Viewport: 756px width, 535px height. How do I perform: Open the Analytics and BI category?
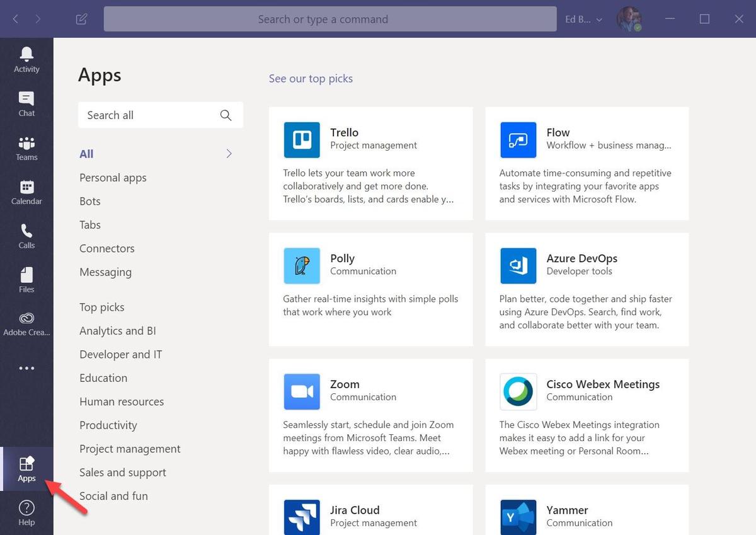[x=118, y=331]
